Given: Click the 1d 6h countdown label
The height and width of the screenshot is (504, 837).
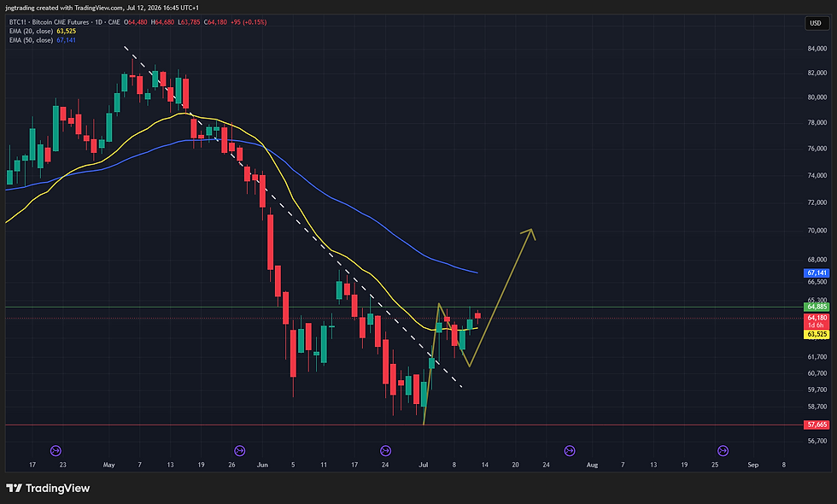Looking at the screenshot, I should point(816,325).
